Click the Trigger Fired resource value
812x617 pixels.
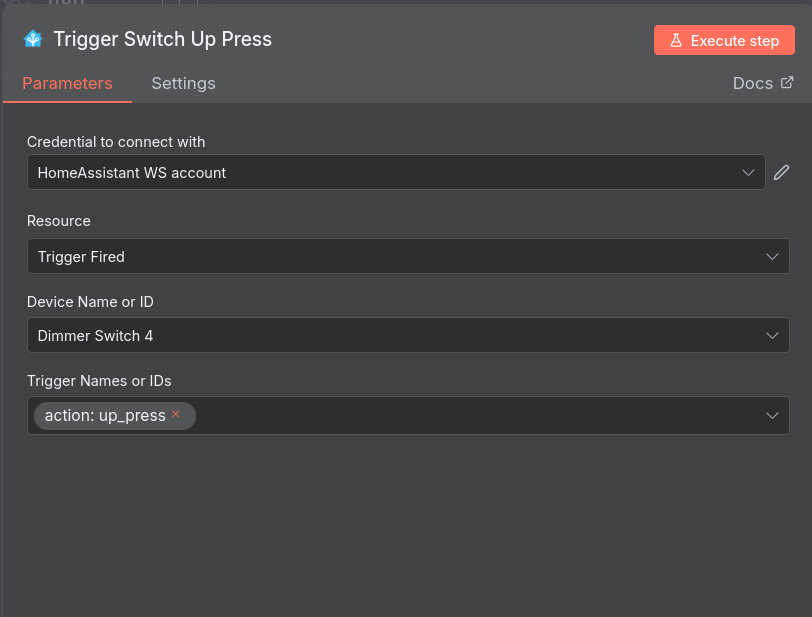point(81,256)
